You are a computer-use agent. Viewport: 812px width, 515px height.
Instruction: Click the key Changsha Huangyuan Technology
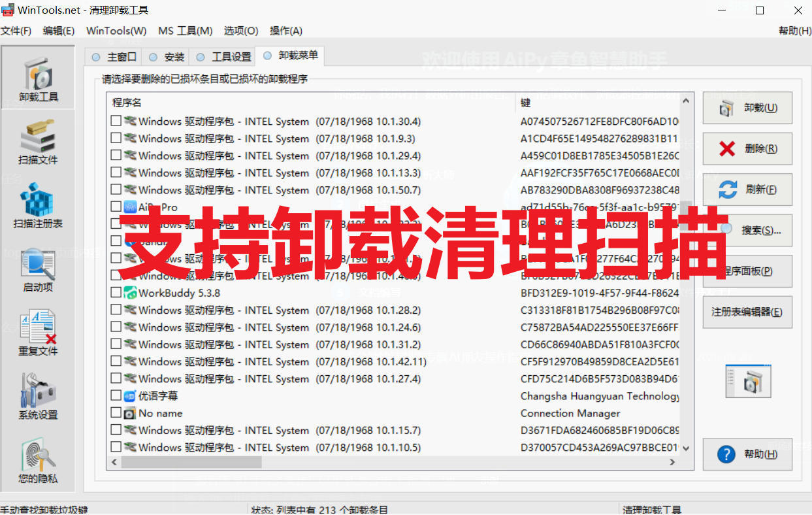[600, 396]
